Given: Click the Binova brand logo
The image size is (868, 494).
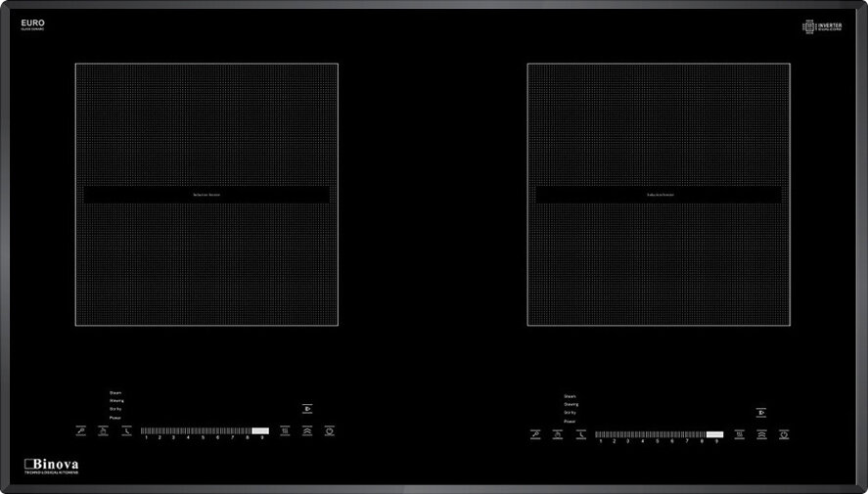Looking at the screenshot, I should 52,466.
